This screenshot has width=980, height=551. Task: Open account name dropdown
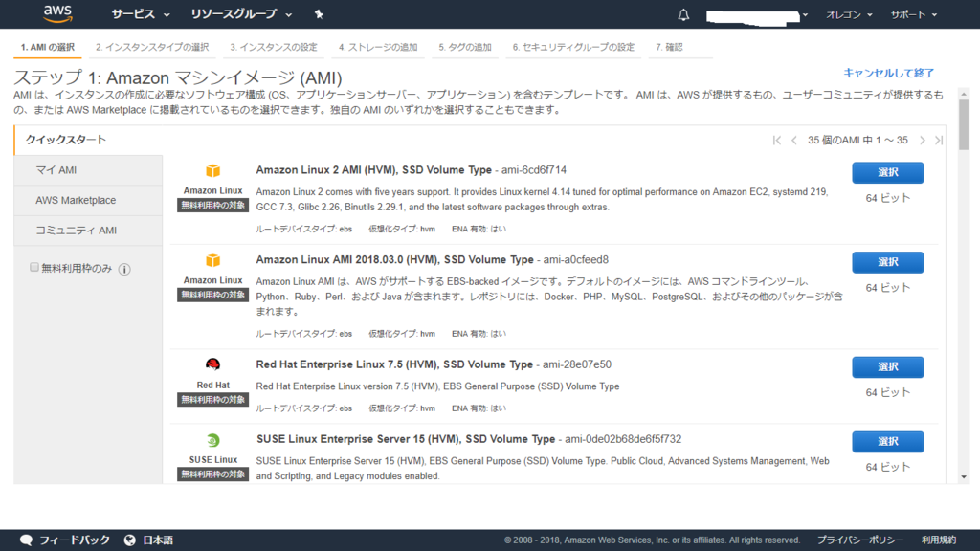tap(757, 15)
